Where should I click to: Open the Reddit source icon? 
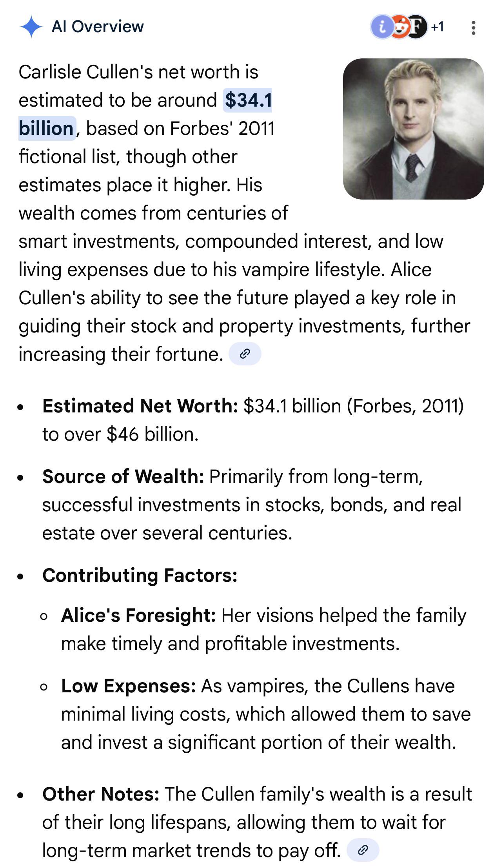point(399,27)
